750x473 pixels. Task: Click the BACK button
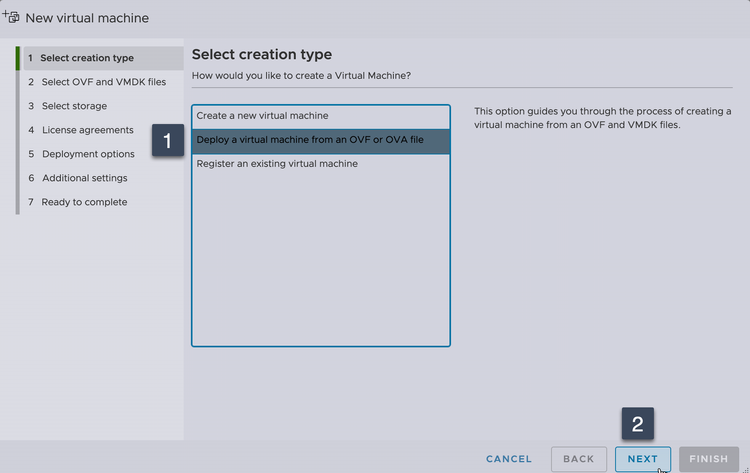578,459
